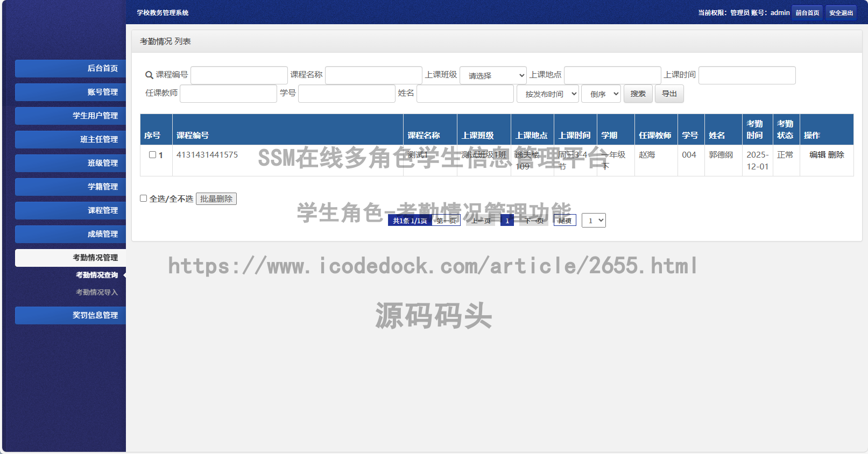The width and height of the screenshot is (868, 454).
Task: Click the batch delete button
Action: (216, 199)
